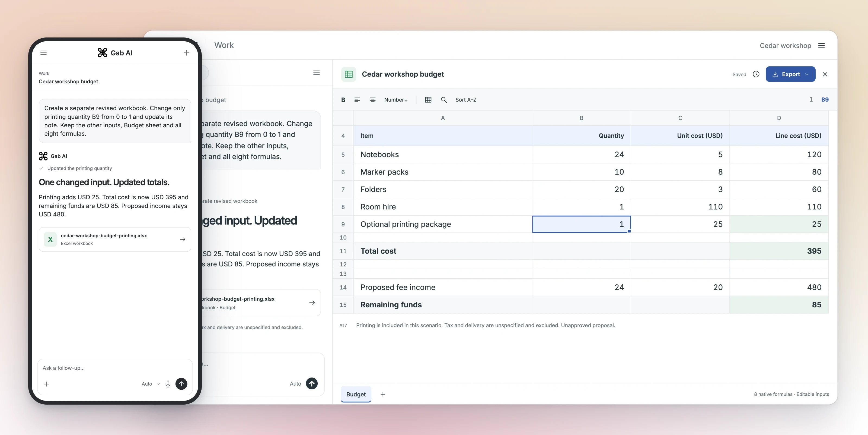Add an attachment with the phone's plus icon

click(x=47, y=384)
